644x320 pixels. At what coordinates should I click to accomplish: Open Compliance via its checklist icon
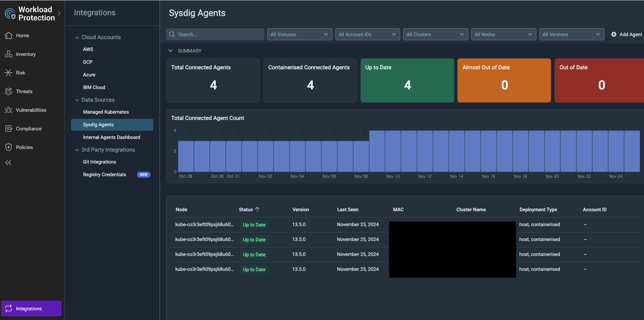[x=9, y=129]
